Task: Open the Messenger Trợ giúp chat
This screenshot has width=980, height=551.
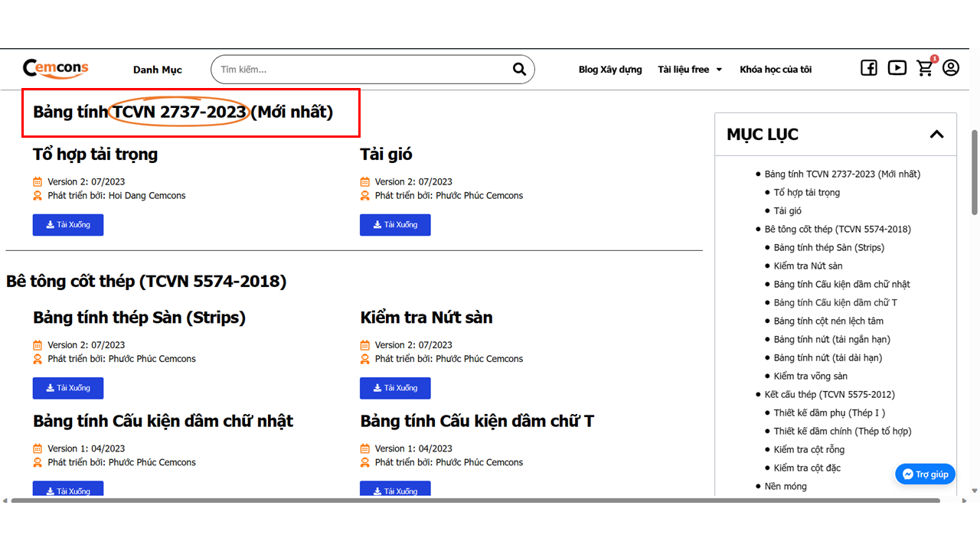Action: click(925, 474)
